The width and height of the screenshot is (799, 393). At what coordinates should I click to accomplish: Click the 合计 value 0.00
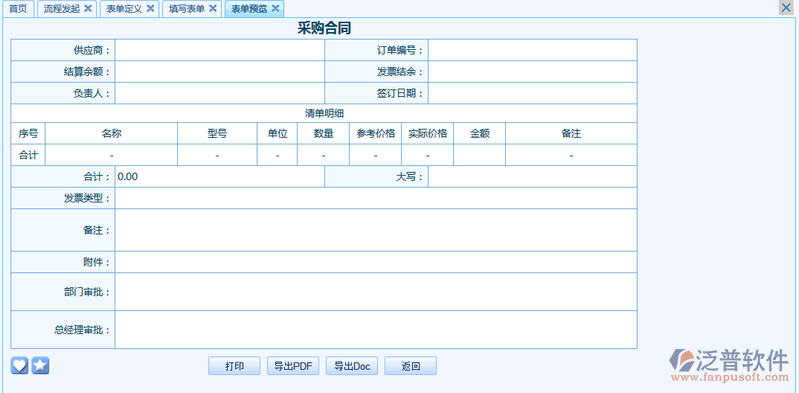[x=127, y=177]
